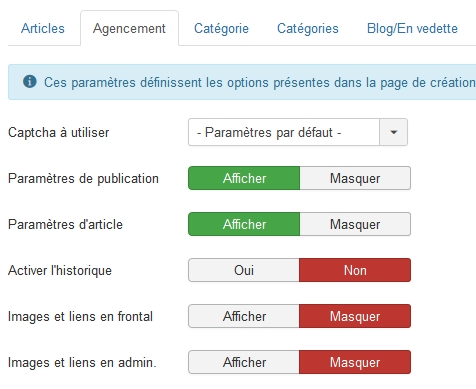This screenshot has width=476, height=389.
Task: Set Paramètres de publication to Masquer
Action: click(x=355, y=178)
